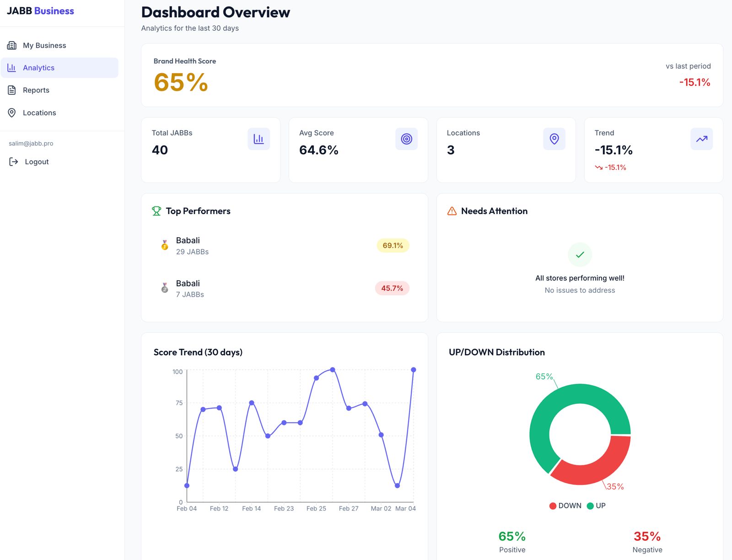Image resolution: width=732 pixels, height=560 pixels.
Task: Click the JABB Business logo link
Action: pos(40,11)
